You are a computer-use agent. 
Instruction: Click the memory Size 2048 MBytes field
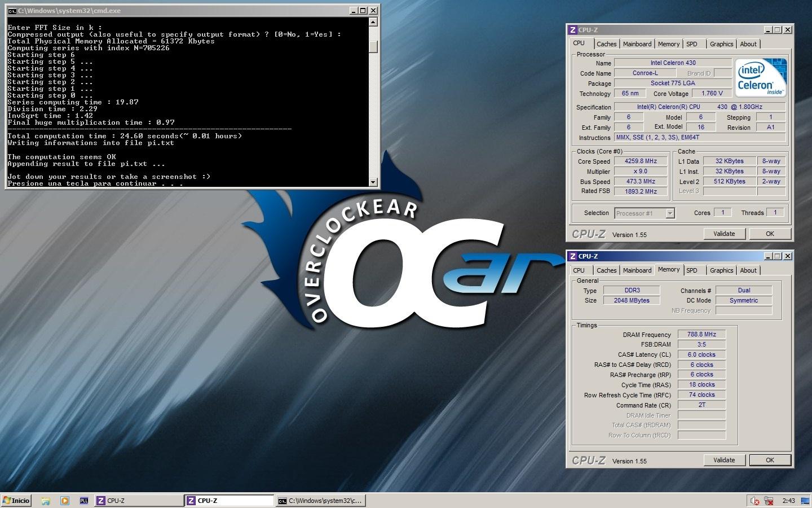pyautogui.click(x=632, y=300)
